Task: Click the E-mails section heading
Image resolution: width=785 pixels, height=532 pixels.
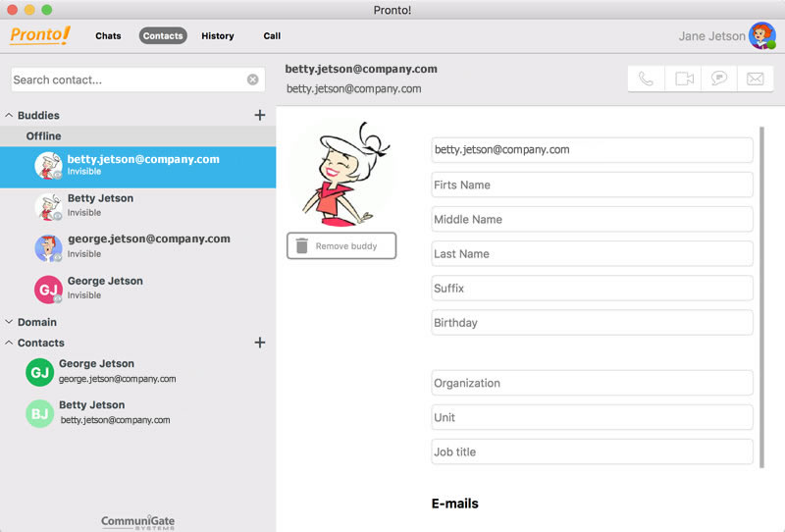Action: [455, 504]
